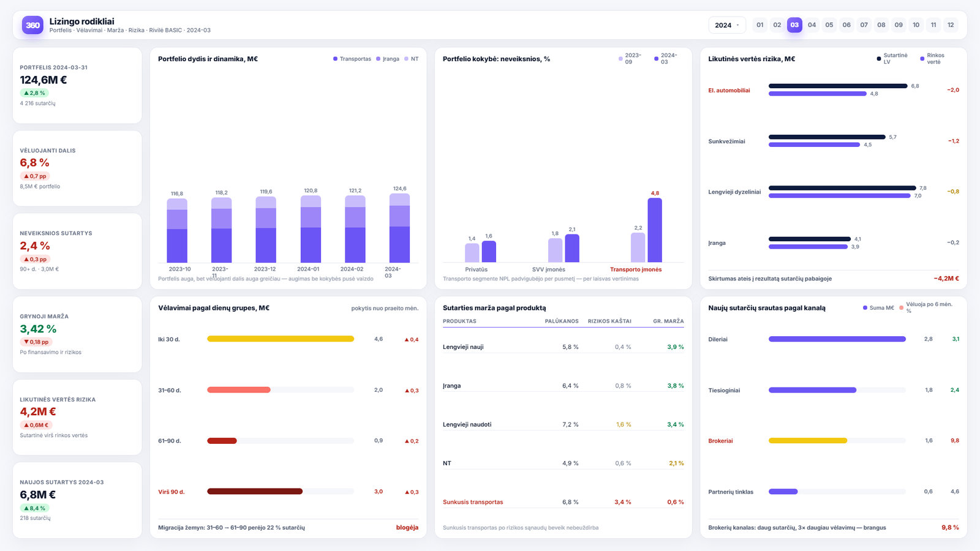Choose month 09

(899, 25)
